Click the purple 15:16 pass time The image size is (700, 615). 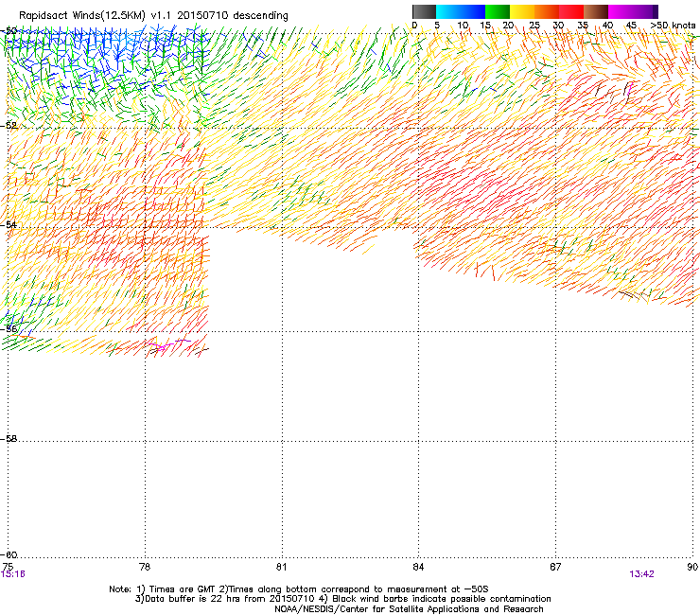13,574
